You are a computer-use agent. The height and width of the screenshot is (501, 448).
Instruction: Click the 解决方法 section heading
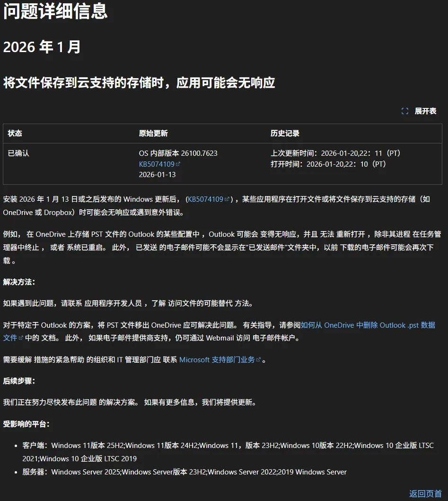tap(19, 282)
